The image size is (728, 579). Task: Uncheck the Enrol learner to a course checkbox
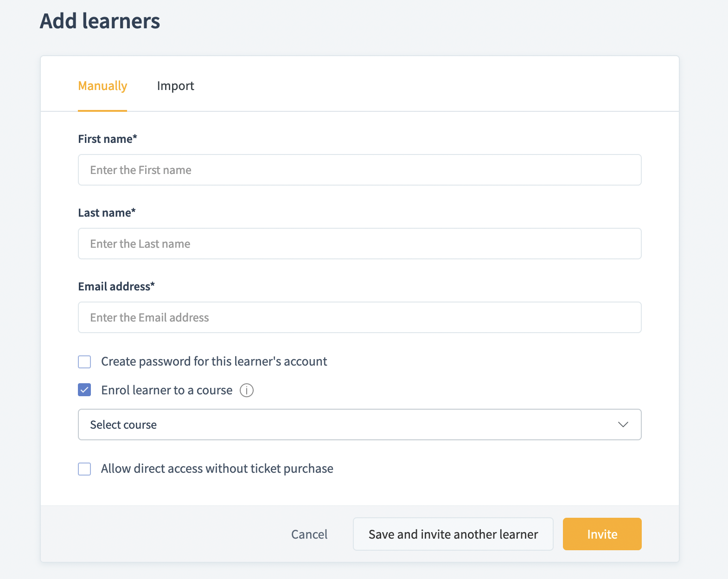(84, 390)
